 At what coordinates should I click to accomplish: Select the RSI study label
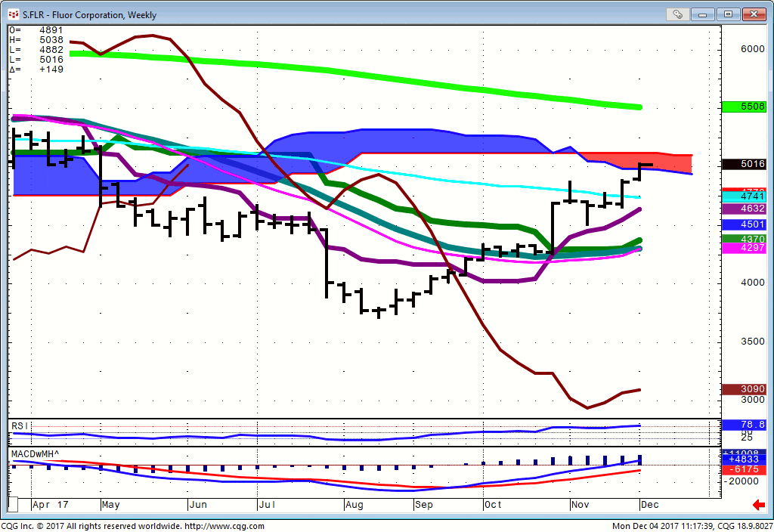pyautogui.click(x=20, y=426)
